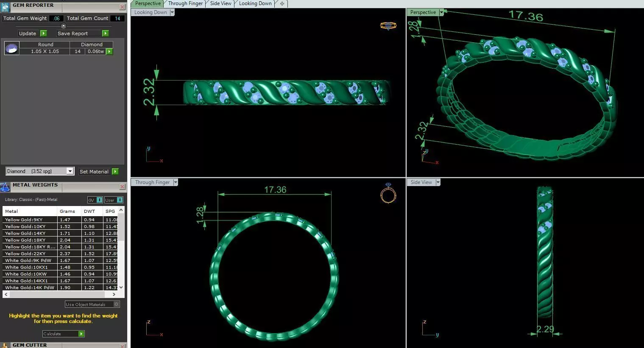Add new viewport tab with plus icon
Image resolution: width=644 pixels, height=348 pixels.
(x=282, y=3)
